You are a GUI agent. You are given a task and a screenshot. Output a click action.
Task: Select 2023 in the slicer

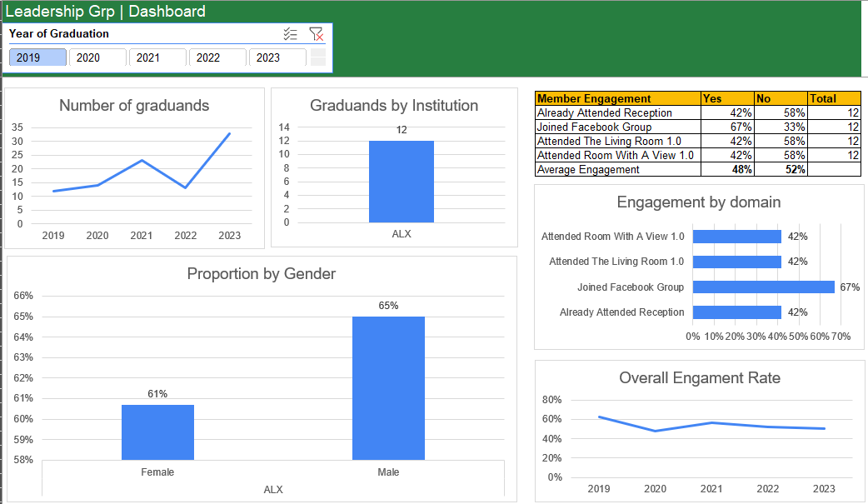coord(277,57)
